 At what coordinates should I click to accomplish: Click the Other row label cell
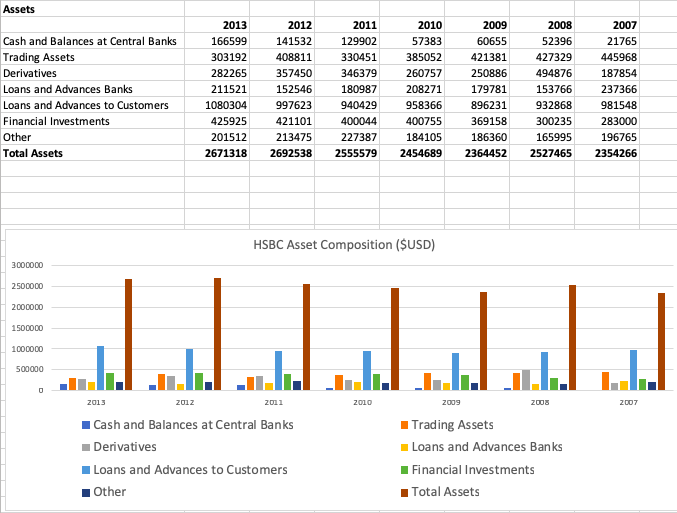coord(92,137)
